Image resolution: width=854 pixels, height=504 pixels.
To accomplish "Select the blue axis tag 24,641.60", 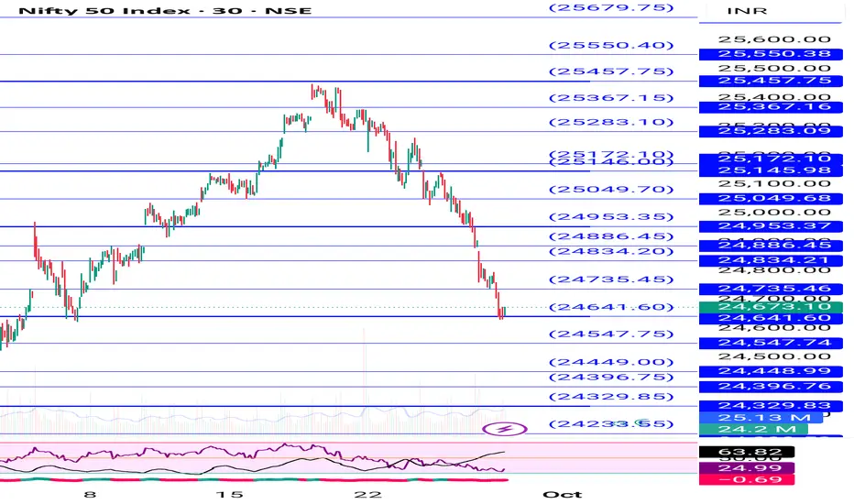I will pos(770,319).
